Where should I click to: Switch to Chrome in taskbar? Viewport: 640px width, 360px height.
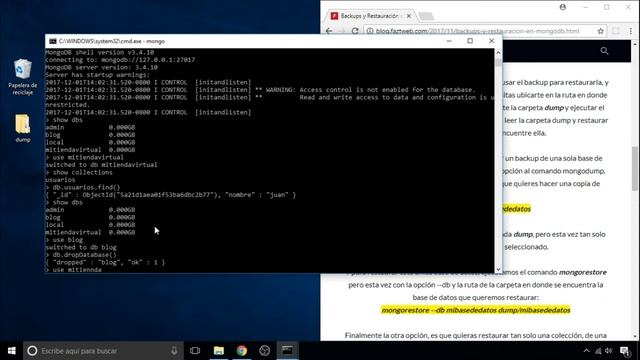pyautogui.click(x=242, y=351)
